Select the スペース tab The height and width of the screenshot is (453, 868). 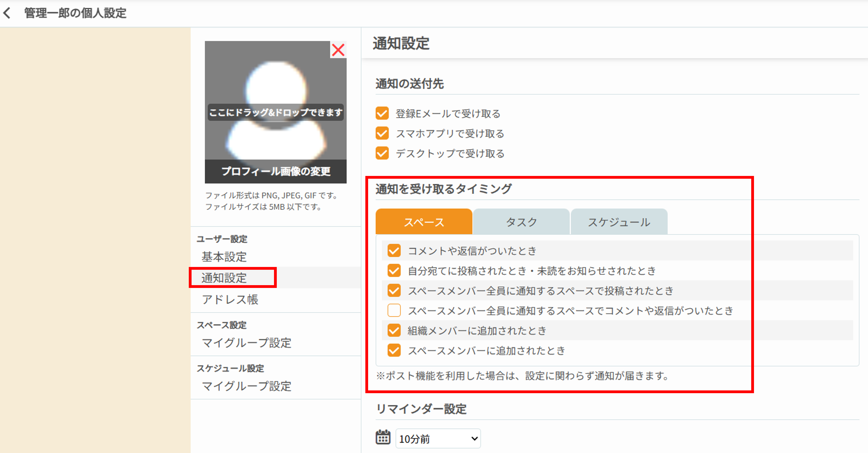click(424, 222)
